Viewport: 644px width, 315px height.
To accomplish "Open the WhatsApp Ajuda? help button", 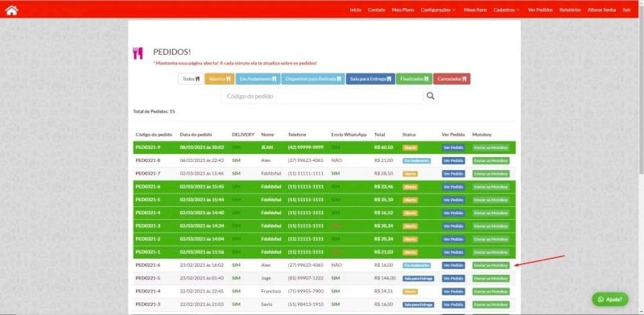I will pos(610,300).
